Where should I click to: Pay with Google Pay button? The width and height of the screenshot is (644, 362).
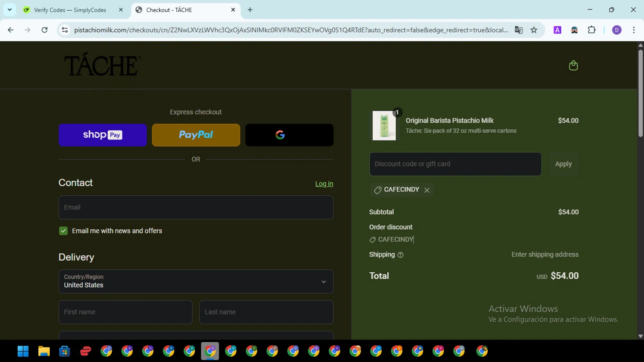289,135
